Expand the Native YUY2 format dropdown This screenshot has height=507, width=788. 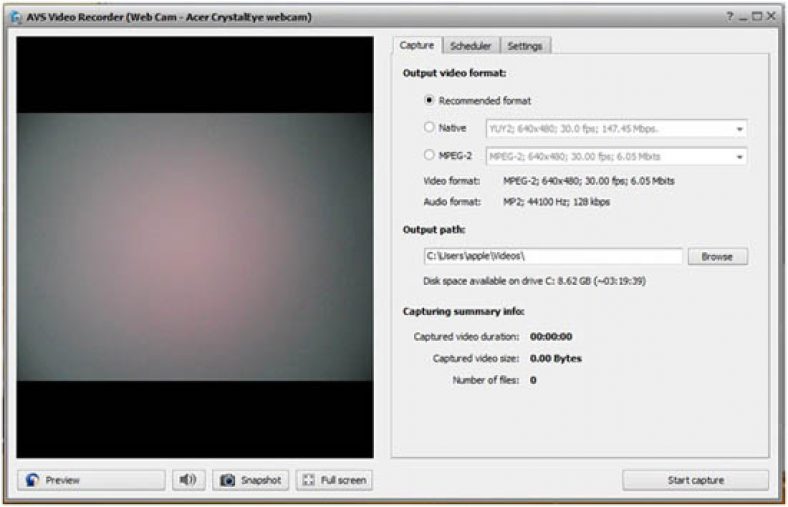[739, 129]
